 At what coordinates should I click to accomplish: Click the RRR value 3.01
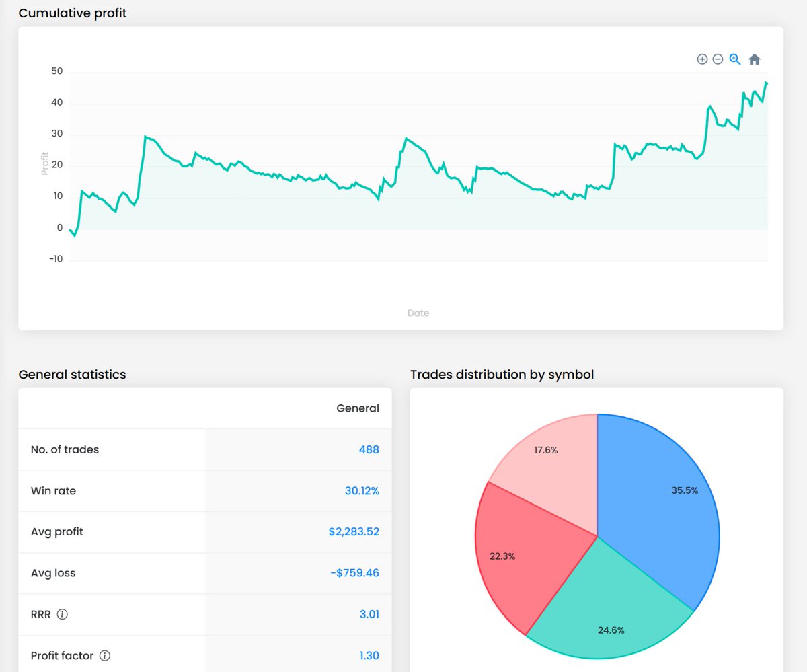[371, 614]
